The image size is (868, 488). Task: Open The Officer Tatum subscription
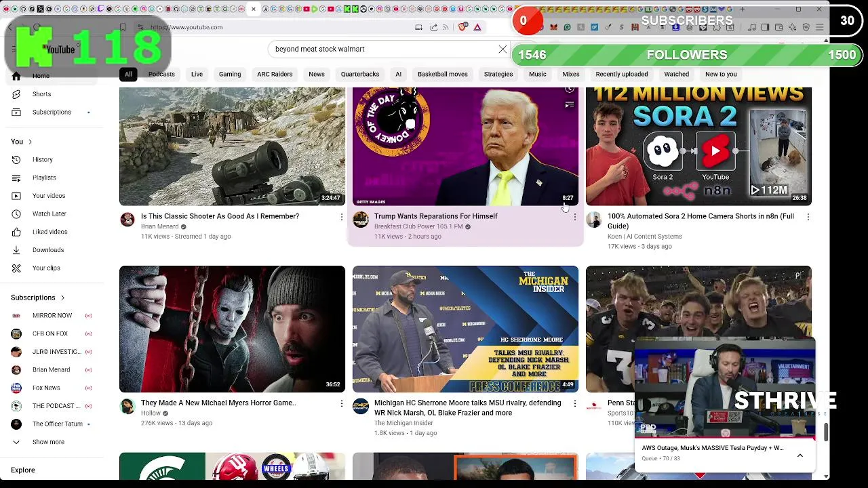52,424
